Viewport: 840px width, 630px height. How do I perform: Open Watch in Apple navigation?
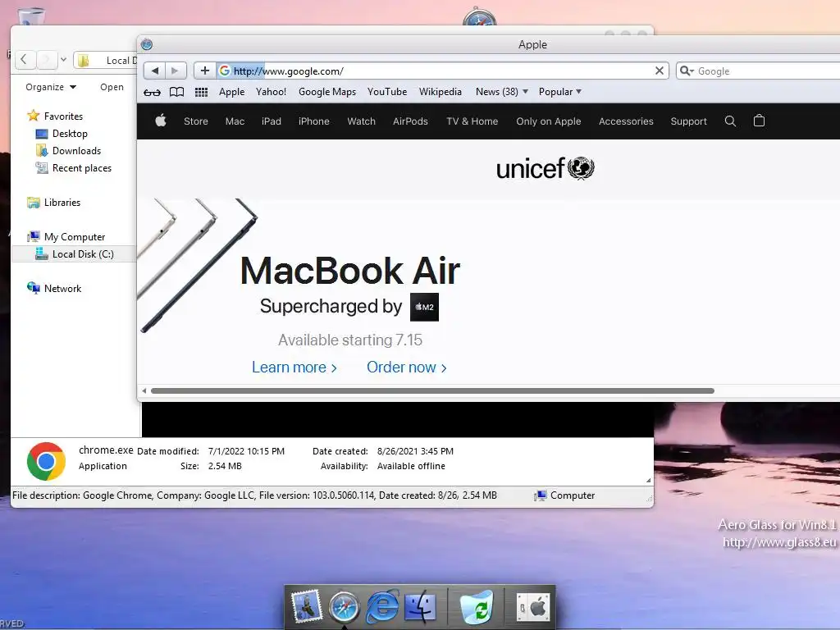[361, 121]
